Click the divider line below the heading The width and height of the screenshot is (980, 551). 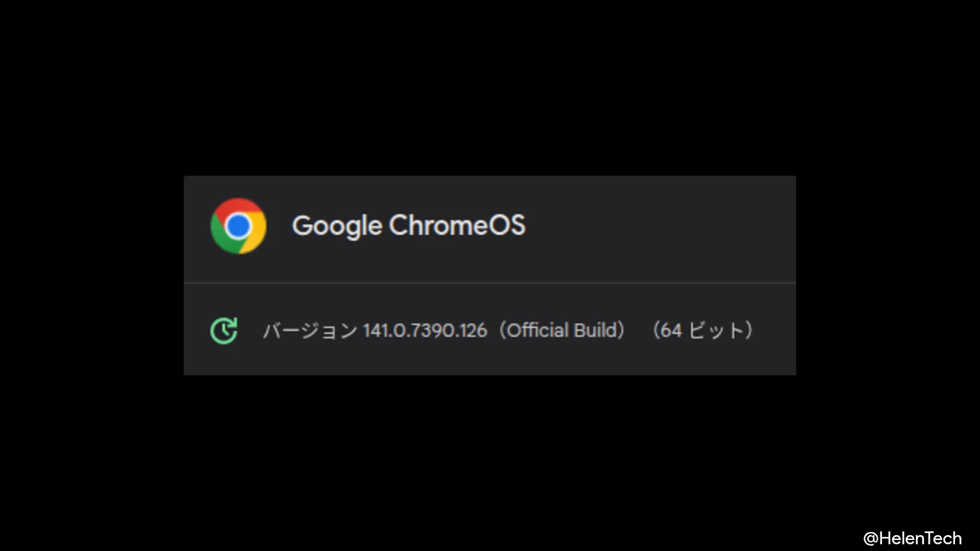pos(490,283)
